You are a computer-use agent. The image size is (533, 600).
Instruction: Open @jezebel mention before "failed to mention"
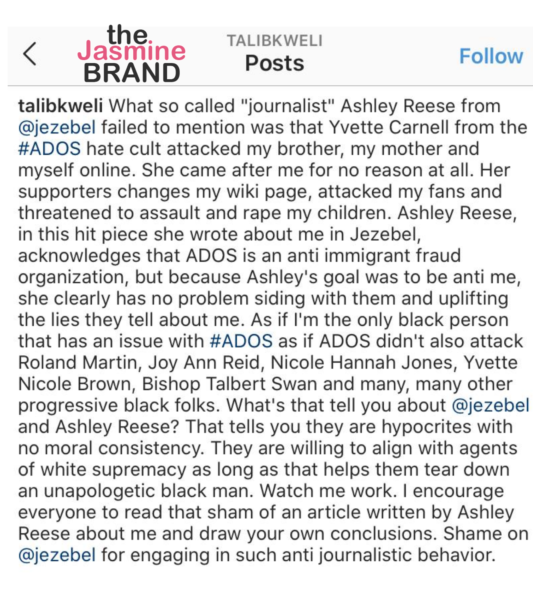click(x=57, y=128)
